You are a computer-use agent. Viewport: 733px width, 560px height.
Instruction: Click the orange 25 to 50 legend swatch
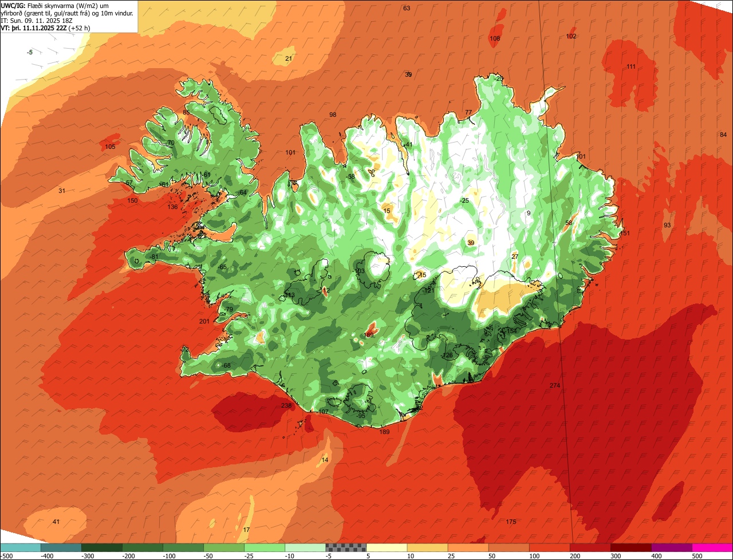pyautogui.click(x=468, y=547)
